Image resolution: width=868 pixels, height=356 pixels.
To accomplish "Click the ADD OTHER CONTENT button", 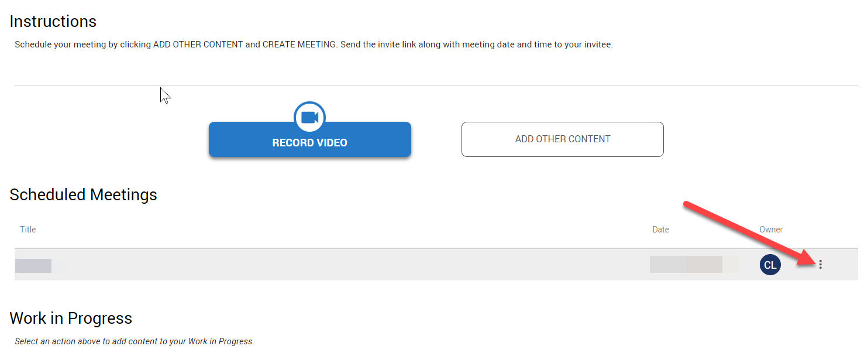I will click(562, 139).
